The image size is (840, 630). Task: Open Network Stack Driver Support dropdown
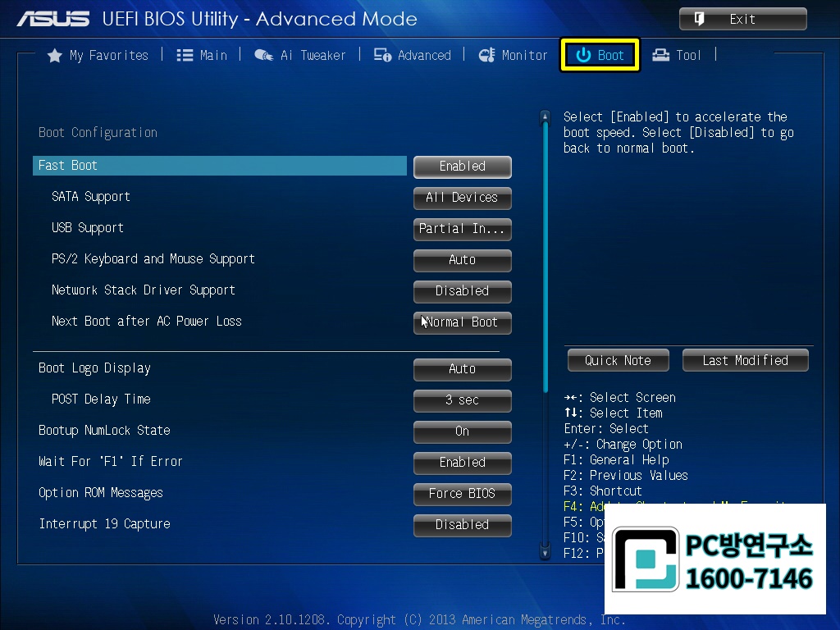coord(463,291)
